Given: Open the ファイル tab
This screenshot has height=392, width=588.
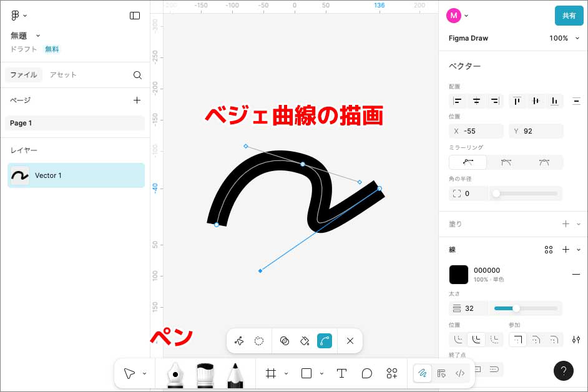Looking at the screenshot, I should (24, 75).
